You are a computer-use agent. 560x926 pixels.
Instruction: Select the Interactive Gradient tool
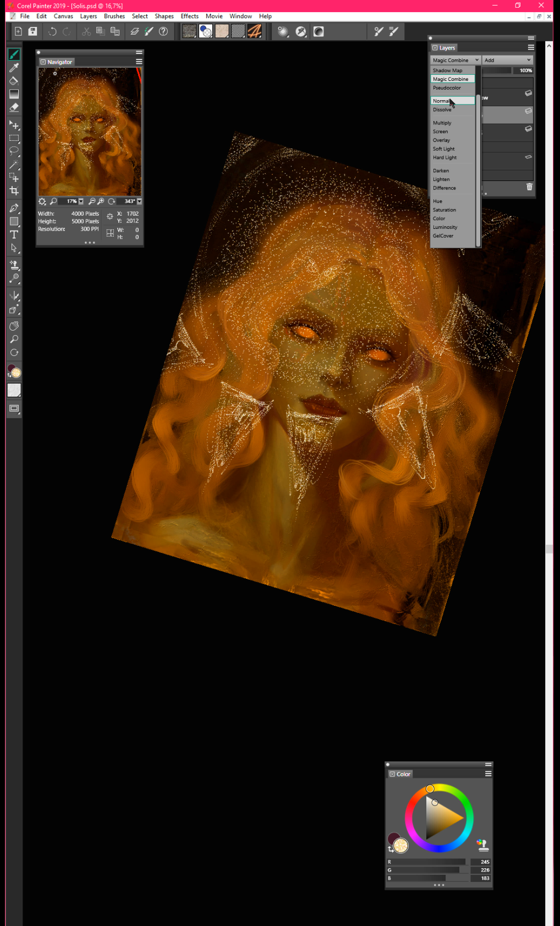(x=14, y=94)
